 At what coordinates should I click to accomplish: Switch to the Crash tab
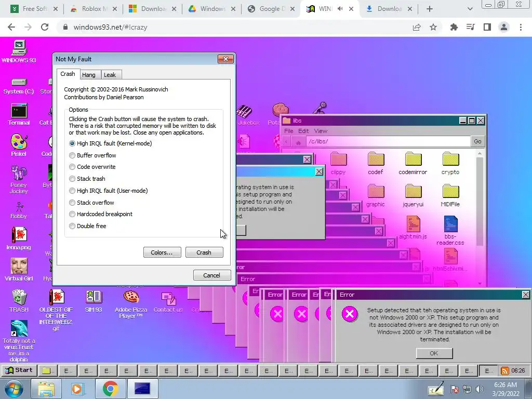(68, 74)
